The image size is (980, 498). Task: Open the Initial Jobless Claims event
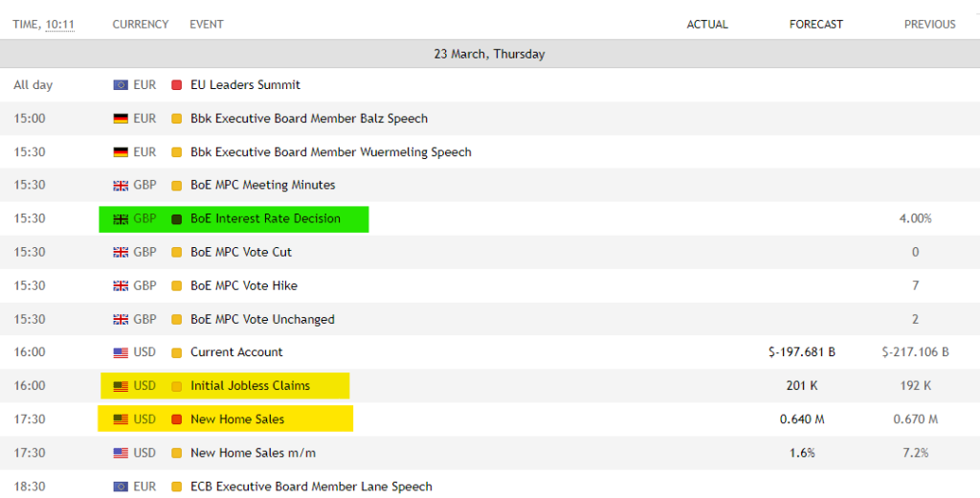click(250, 386)
